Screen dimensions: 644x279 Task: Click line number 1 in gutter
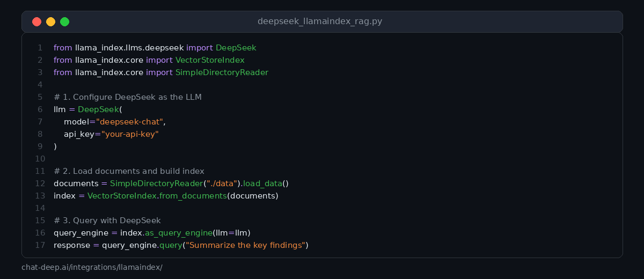tap(40, 47)
